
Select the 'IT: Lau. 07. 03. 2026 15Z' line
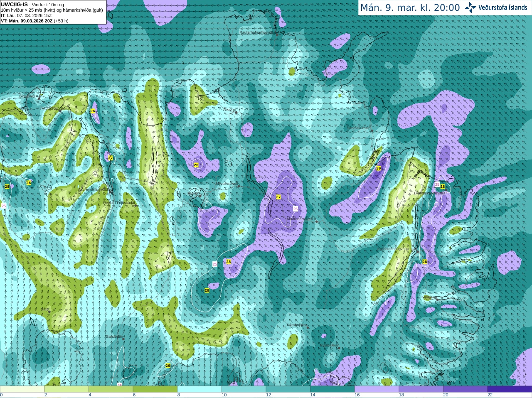coord(26,15)
